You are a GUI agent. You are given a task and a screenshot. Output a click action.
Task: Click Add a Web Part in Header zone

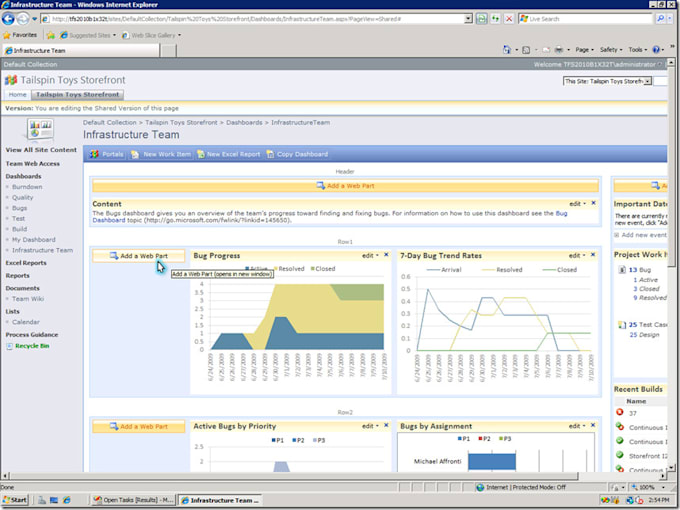point(345,186)
